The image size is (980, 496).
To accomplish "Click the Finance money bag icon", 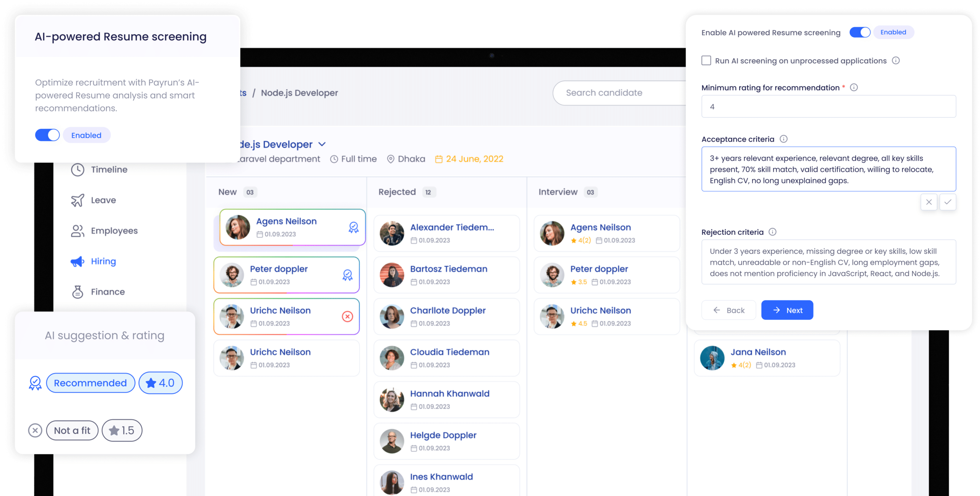I will point(77,292).
